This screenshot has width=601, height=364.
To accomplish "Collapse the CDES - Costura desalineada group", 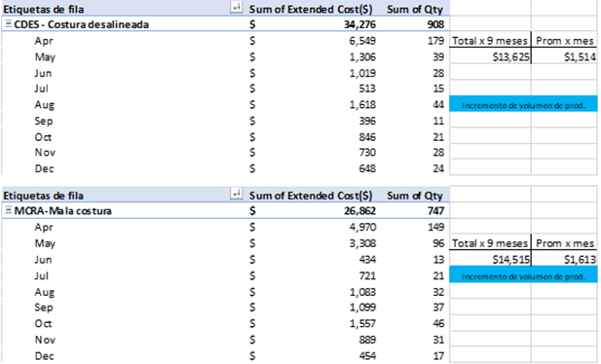I will point(9,24).
